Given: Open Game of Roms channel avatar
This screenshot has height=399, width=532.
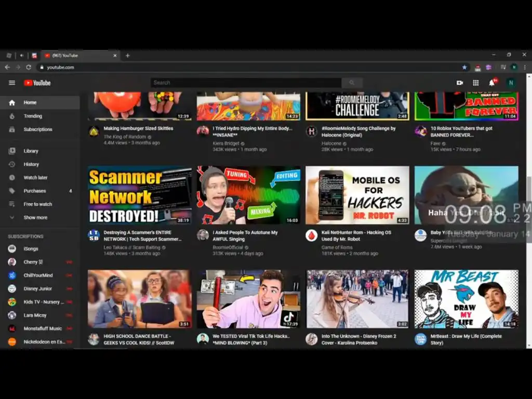Looking at the screenshot, I should point(312,235).
